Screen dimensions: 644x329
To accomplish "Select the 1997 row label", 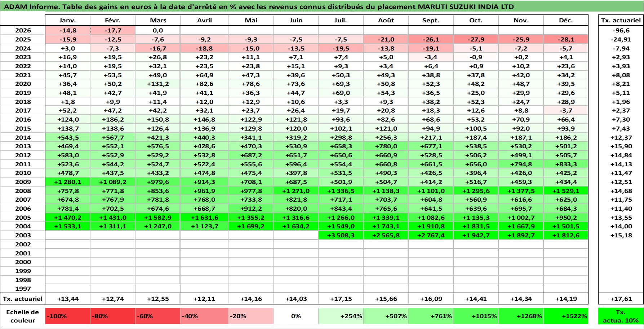I will pyautogui.click(x=23, y=289).
